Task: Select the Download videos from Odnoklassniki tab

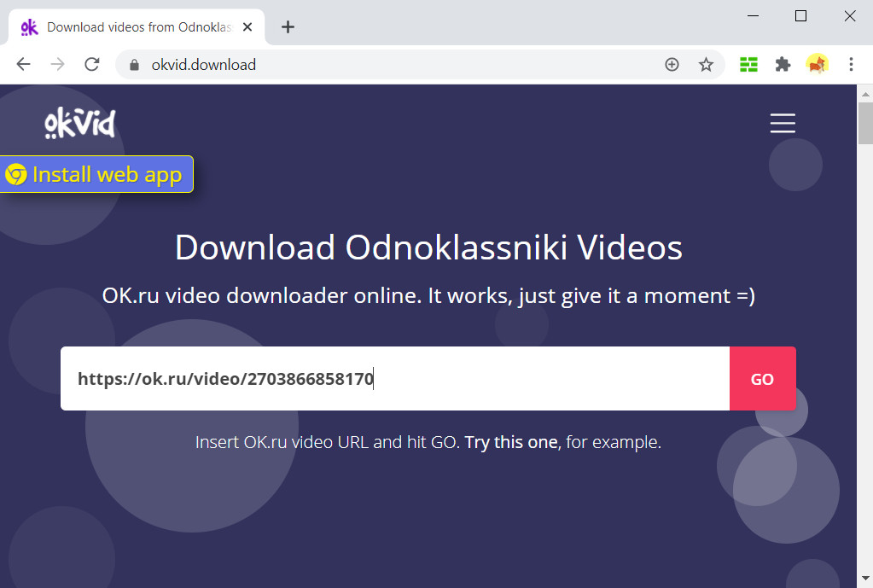Action: coord(137,26)
